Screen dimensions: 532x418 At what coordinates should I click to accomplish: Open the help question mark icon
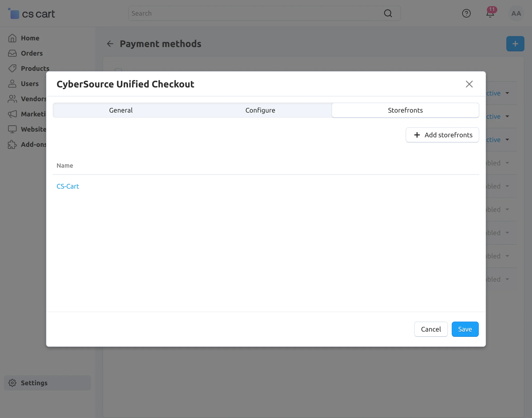(x=466, y=14)
